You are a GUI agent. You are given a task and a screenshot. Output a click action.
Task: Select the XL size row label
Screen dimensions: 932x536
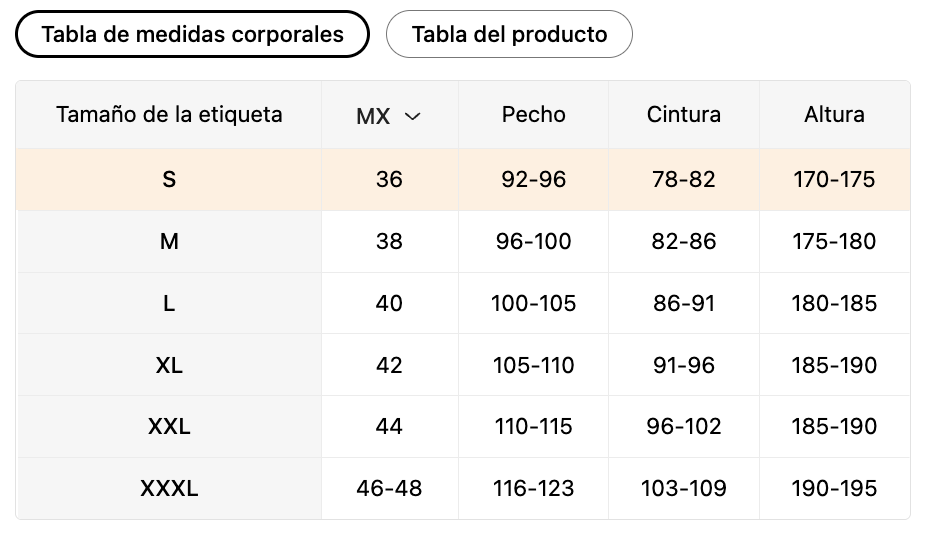tap(169, 365)
